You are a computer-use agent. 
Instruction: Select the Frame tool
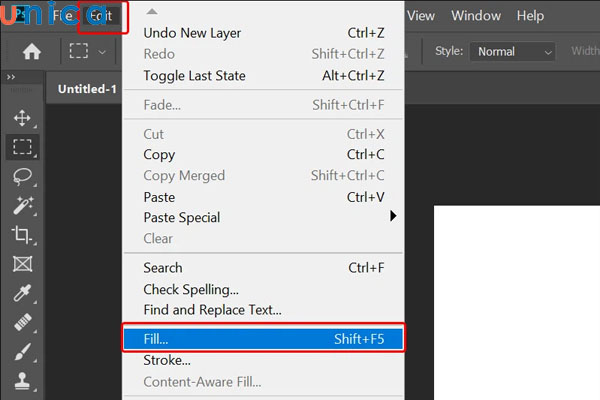(x=22, y=265)
